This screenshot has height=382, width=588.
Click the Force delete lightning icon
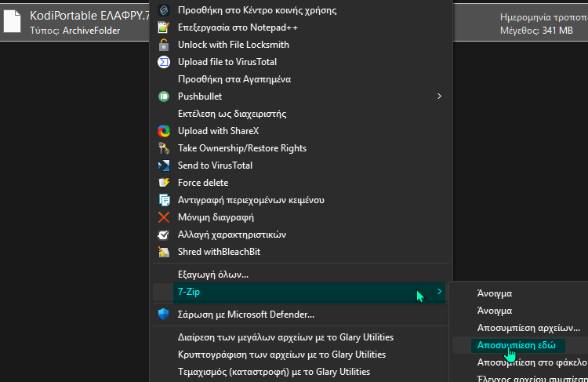point(164,183)
